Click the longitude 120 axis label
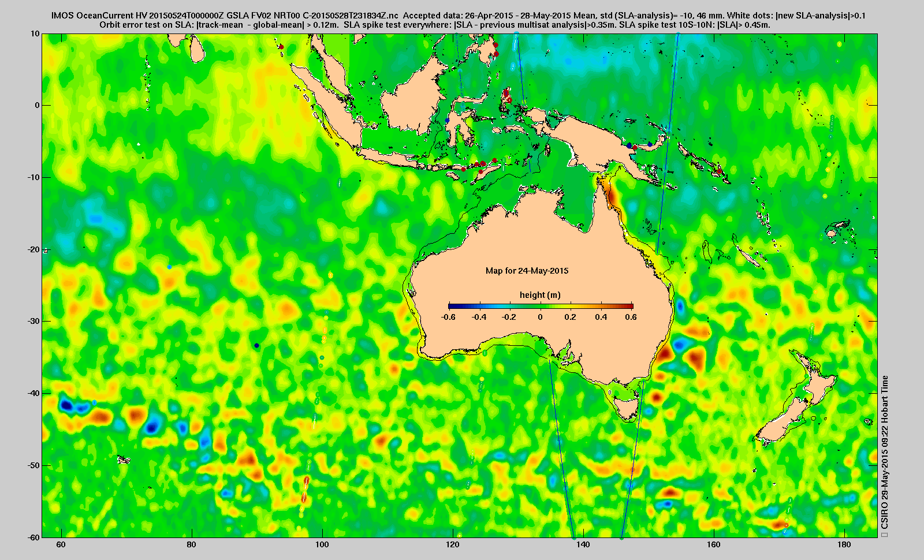This screenshot has width=924, height=560. pyautogui.click(x=453, y=544)
